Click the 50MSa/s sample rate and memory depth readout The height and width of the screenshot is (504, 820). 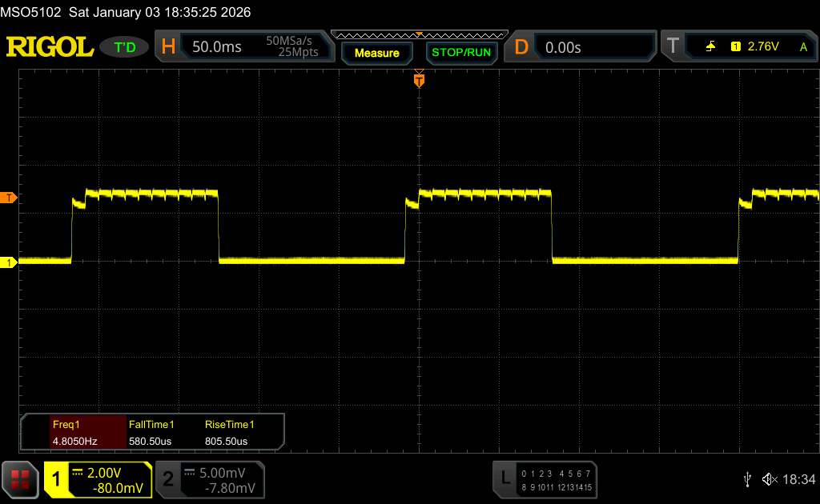(x=292, y=47)
